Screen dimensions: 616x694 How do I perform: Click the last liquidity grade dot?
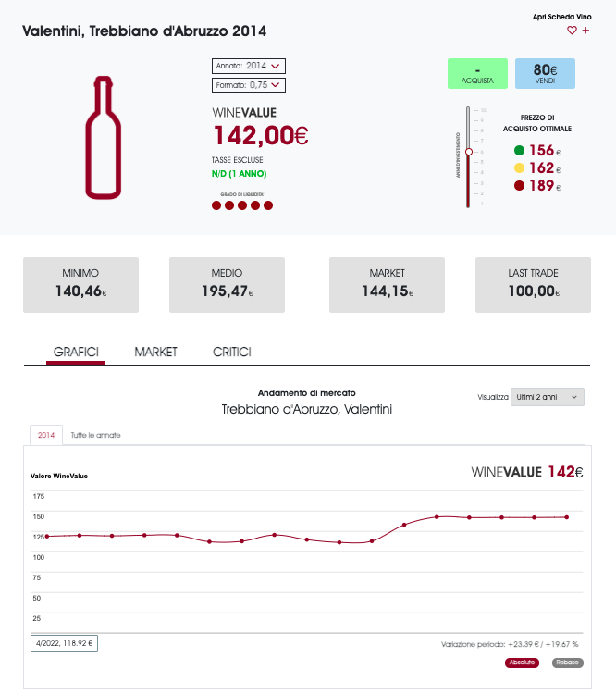pos(268,205)
